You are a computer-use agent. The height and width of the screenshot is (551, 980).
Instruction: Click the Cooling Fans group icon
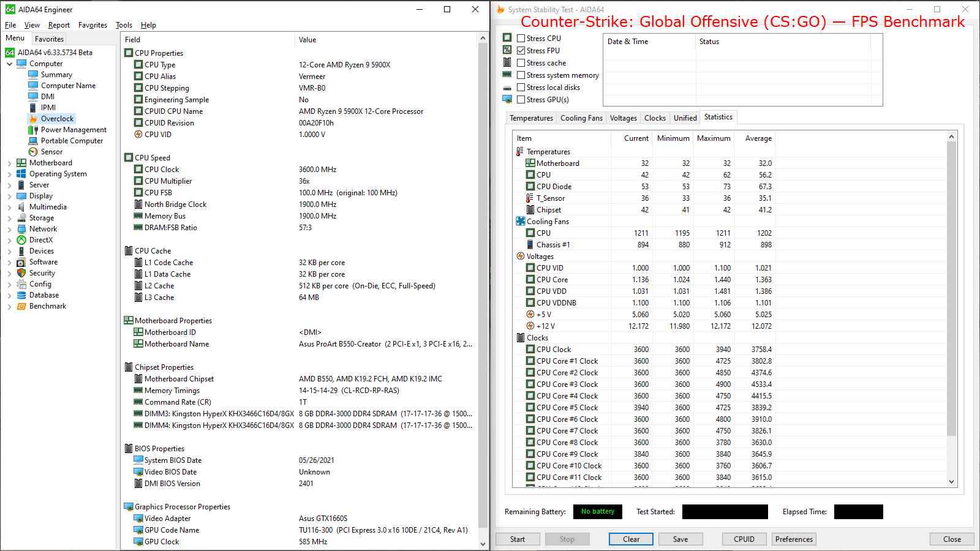tap(521, 222)
